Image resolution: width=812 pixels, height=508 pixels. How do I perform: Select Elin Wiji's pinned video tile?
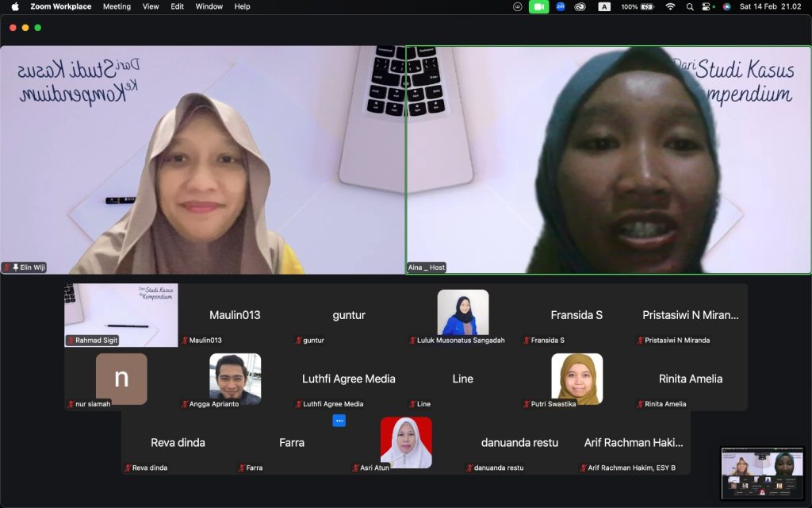pyautogui.click(x=202, y=160)
